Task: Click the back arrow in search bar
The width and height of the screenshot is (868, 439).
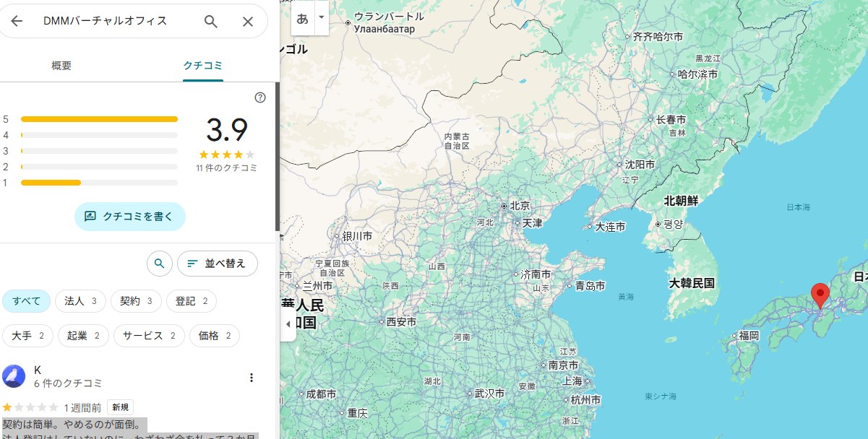Action: 17,21
